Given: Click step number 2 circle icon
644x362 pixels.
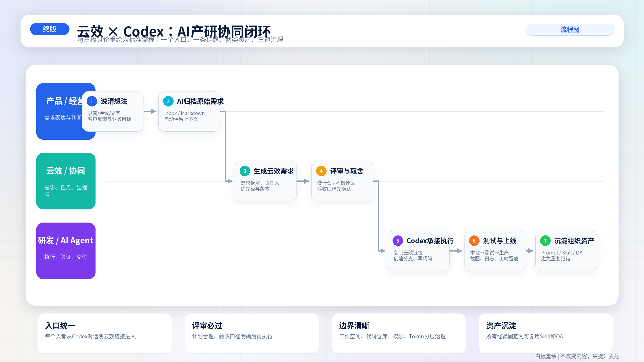Looking at the screenshot, I should point(168,101).
